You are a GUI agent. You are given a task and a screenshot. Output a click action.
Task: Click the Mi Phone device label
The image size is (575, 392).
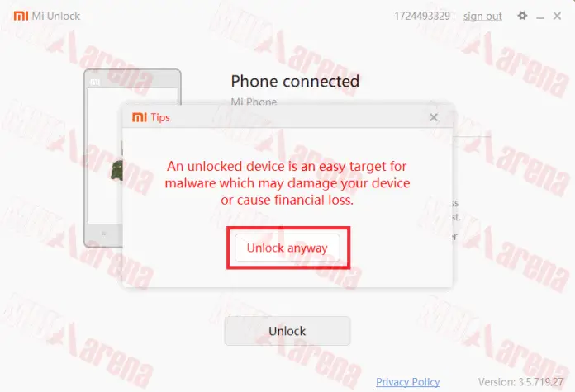pos(254,102)
